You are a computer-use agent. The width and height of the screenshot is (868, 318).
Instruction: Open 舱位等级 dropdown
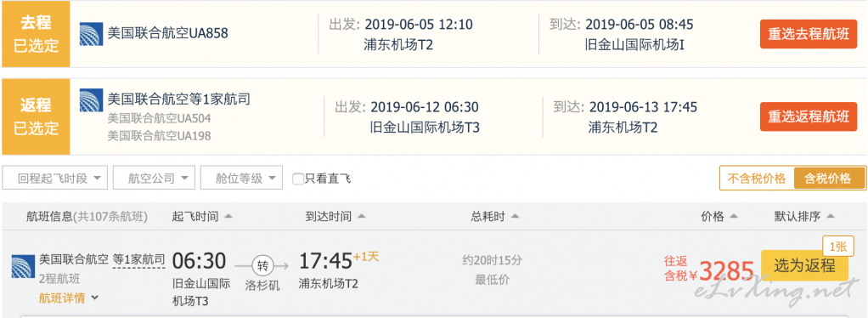coord(241,178)
